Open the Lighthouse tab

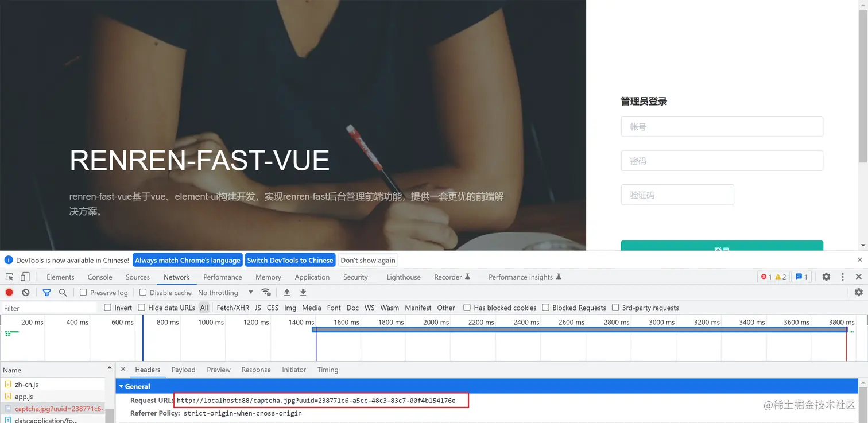[x=404, y=277]
